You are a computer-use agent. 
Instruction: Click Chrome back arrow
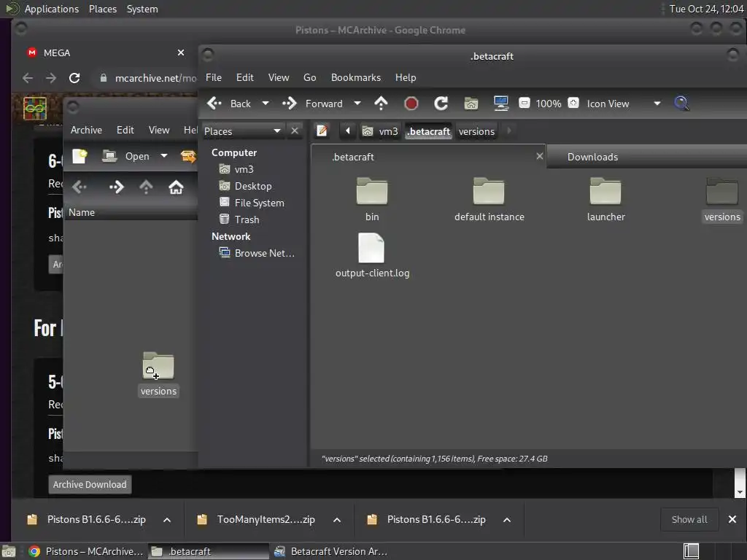pos(28,78)
